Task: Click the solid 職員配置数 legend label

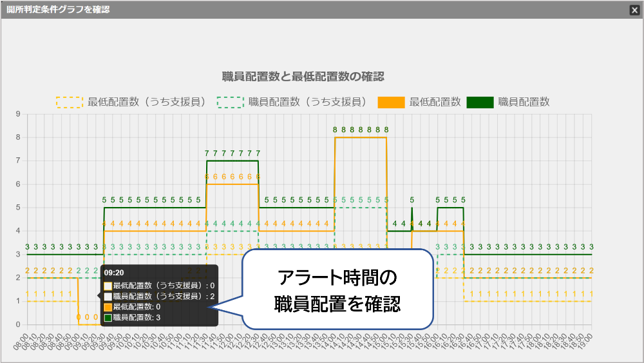Action: pyautogui.click(x=524, y=103)
